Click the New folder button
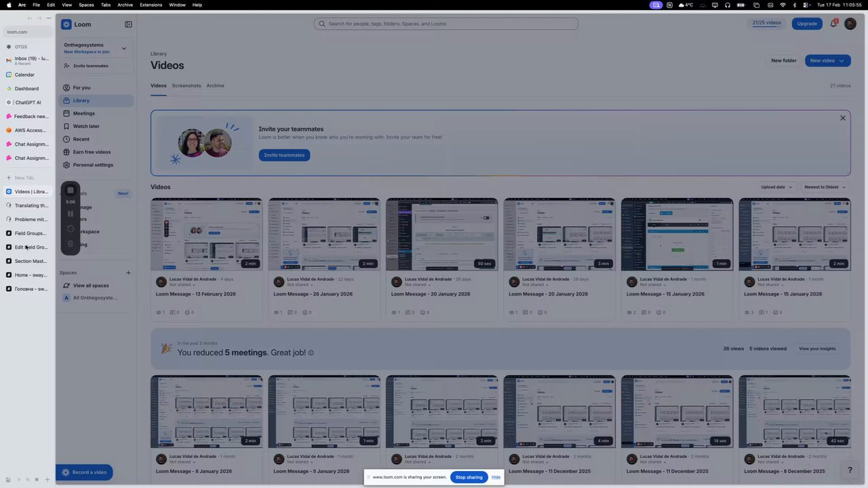868x488 pixels. (784, 60)
